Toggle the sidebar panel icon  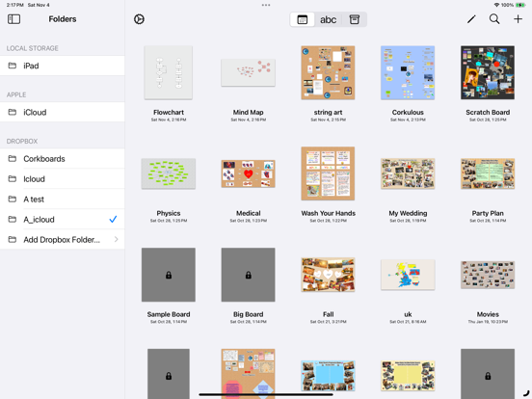tap(13, 19)
